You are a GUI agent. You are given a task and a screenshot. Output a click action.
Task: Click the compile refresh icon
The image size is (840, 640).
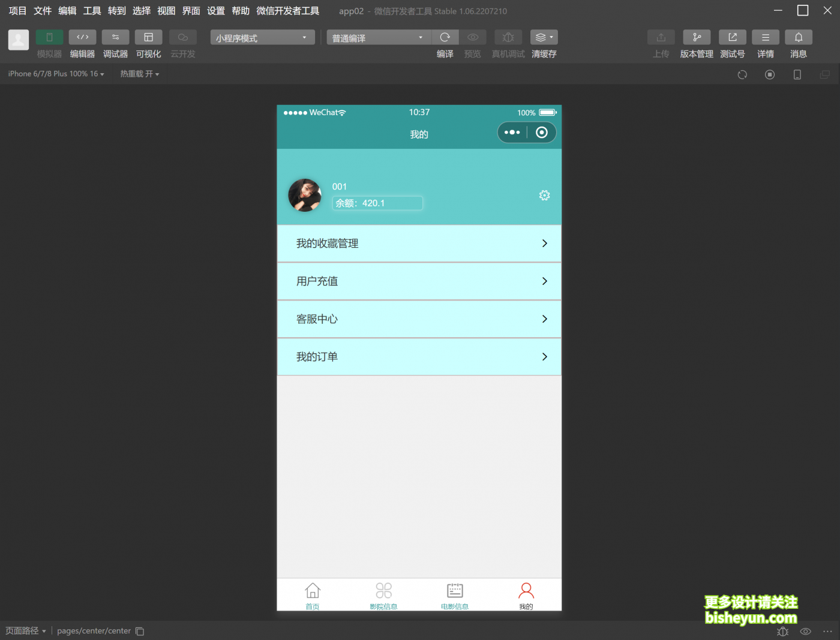[x=445, y=37]
